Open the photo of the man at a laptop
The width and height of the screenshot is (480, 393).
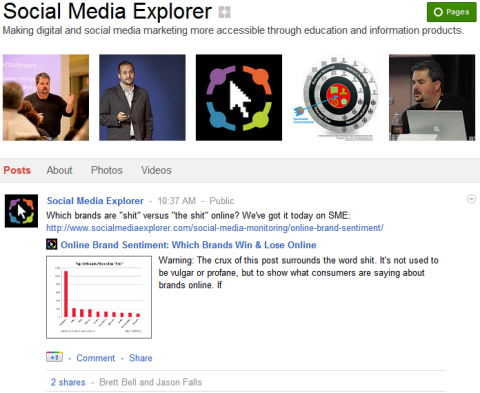click(x=432, y=97)
